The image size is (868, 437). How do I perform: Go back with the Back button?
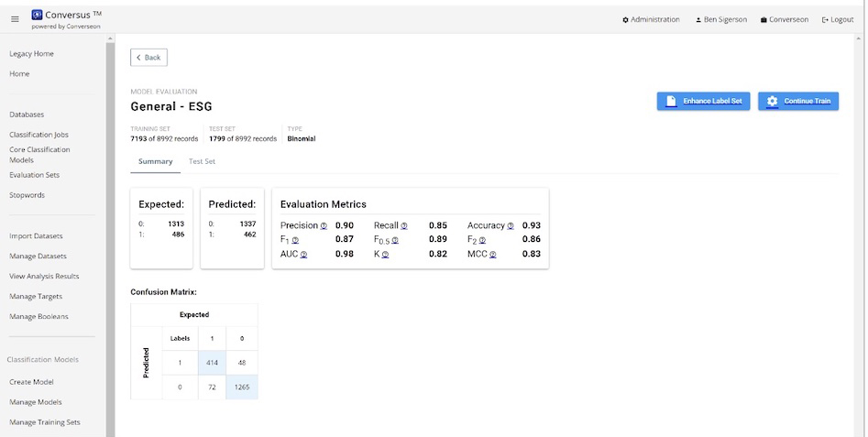[148, 58]
